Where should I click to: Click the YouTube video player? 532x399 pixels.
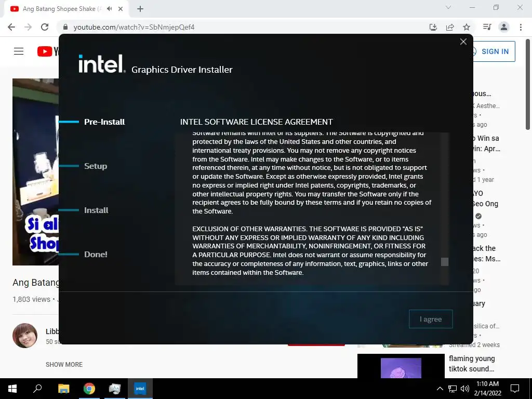(x=36, y=171)
